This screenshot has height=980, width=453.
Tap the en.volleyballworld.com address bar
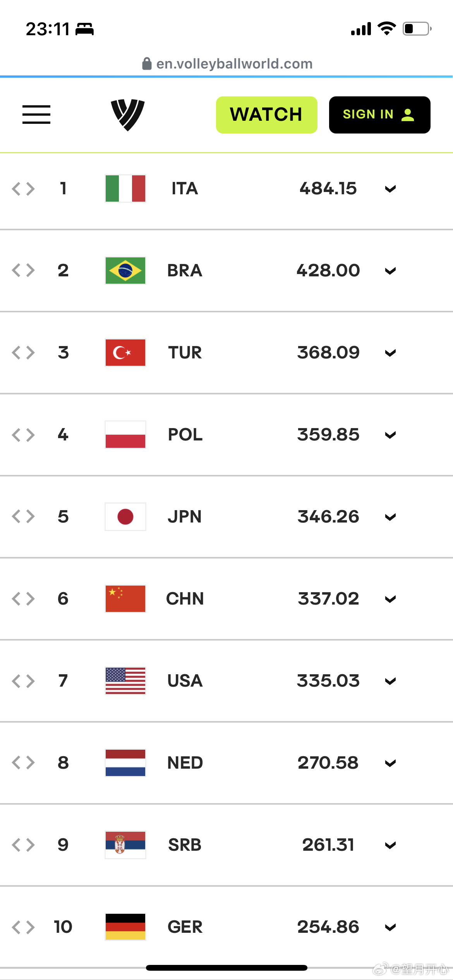(227, 63)
